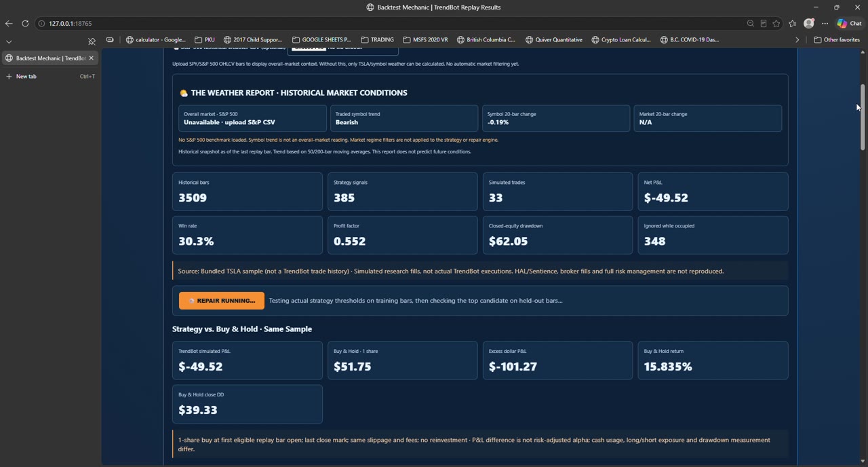This screenshot has width=868, height=467.
Task: Open the Copilot Chat button
Action: pos(850,23)
